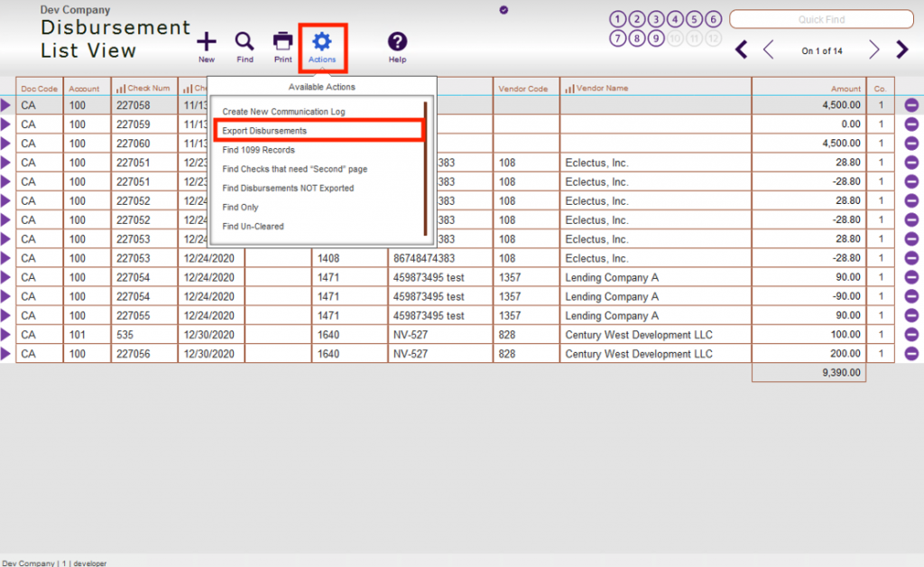
Task: Select circled number 2 shortcut
Action: [x=636, y=20]
